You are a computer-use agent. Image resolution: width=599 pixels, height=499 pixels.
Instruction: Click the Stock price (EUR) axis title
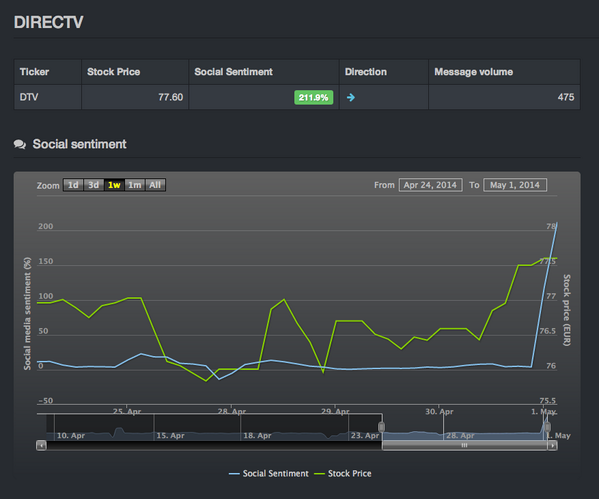point(567,310)
